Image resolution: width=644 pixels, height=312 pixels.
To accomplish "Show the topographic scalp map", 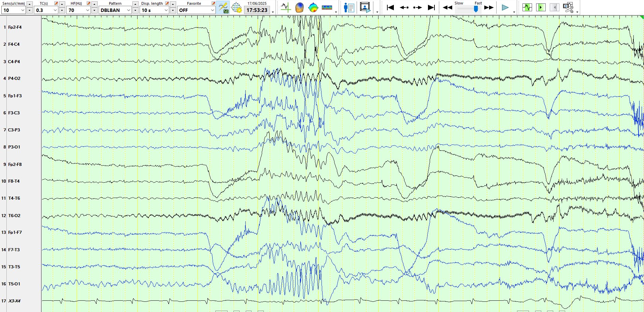I will (313, 8).
